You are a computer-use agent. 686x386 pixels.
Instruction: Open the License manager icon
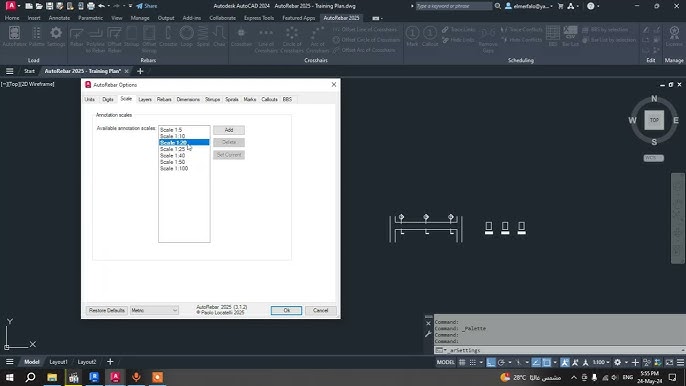pos(674,36)
